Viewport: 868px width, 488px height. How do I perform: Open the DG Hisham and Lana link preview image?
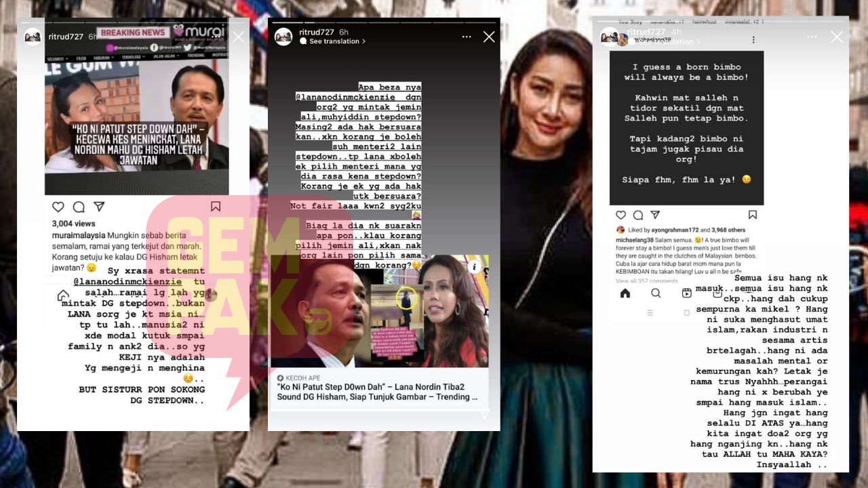380,311
